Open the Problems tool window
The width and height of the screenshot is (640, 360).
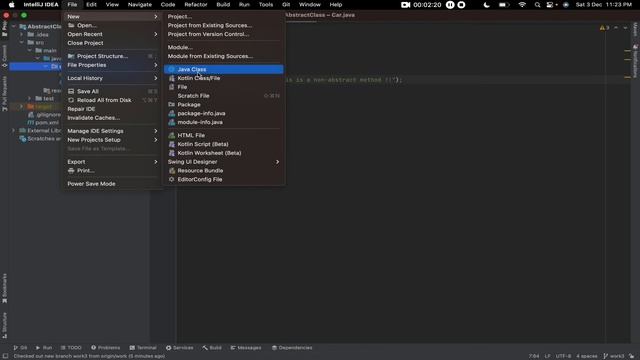(105, 348)
